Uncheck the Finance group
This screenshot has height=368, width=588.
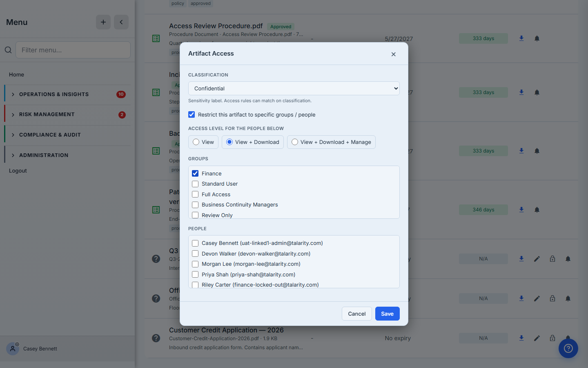(195, 173)
